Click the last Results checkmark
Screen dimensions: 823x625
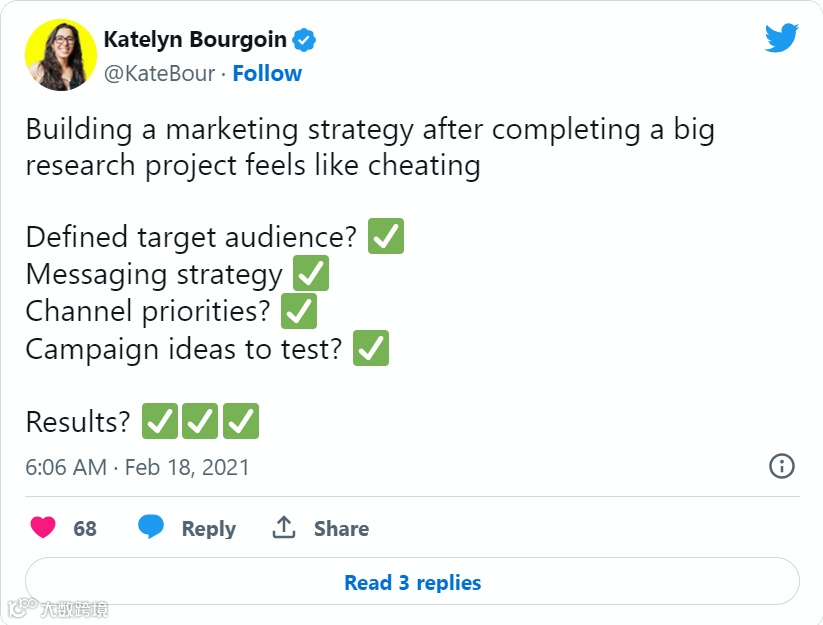coord(241,421)
